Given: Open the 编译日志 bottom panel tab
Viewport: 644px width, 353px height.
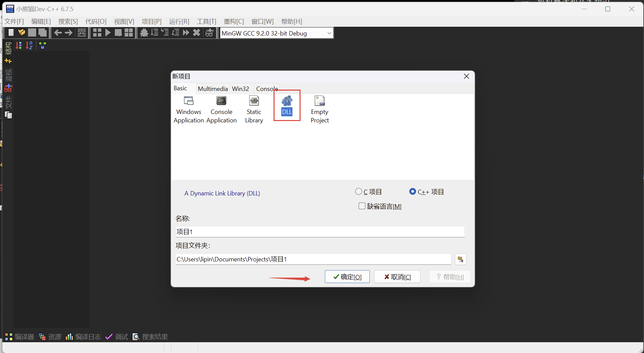Looking at the screenshot, I should point(83,337).
